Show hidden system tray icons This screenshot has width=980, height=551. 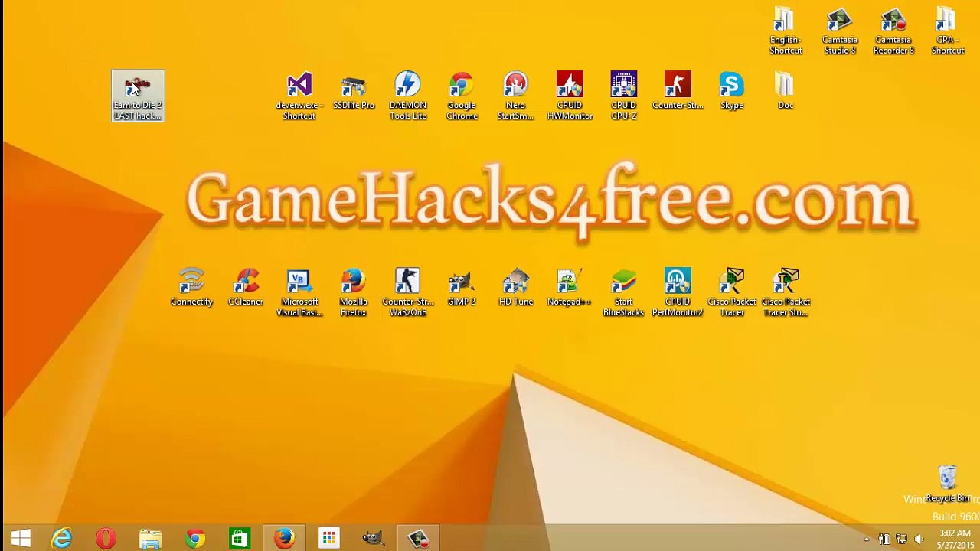click(x=867, y=540)
